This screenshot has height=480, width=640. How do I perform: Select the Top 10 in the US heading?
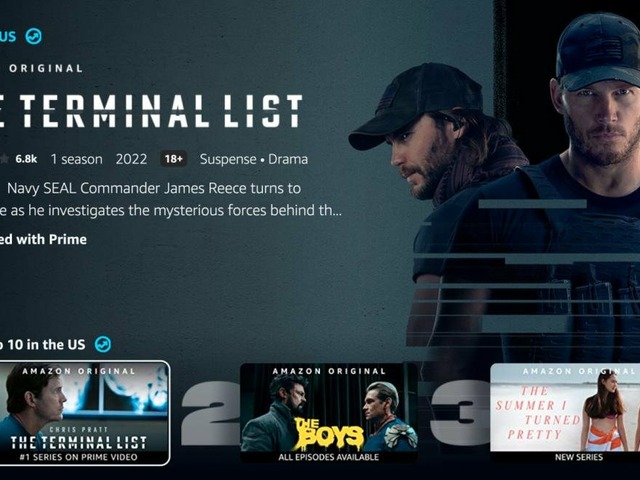(42, 344)
